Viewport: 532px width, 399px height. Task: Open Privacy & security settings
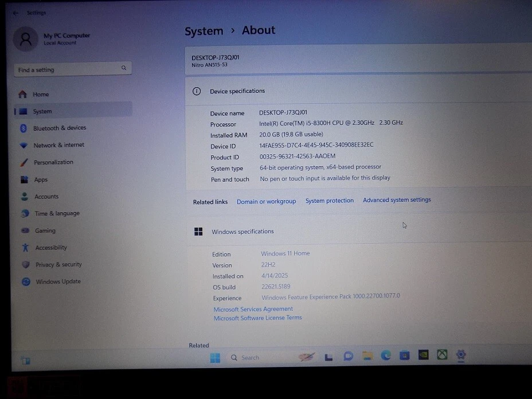(x=58, y=265)
